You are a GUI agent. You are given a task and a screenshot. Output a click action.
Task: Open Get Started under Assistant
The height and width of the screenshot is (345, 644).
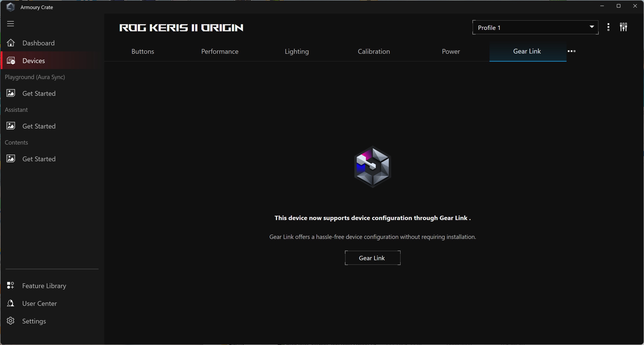[x=52, y=126]
